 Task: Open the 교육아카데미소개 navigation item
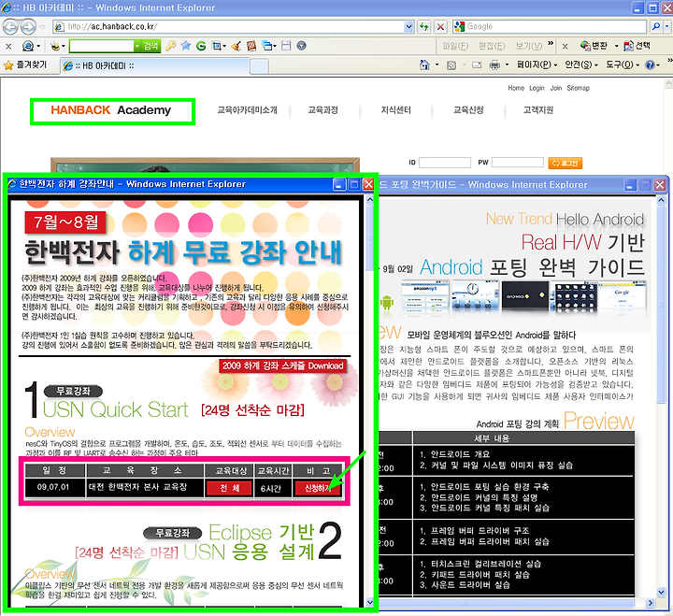[247, 110]
